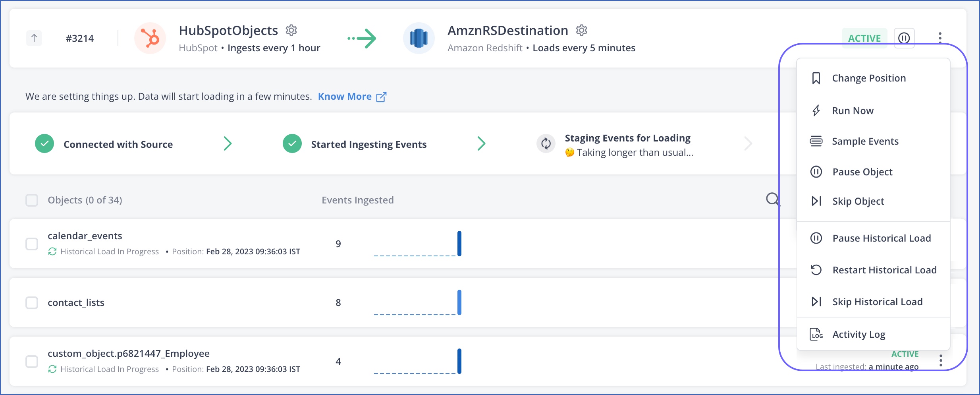
Task: Click the Started Ingesting Events step label
Action: pyautogui.click(x=369, y=144)
